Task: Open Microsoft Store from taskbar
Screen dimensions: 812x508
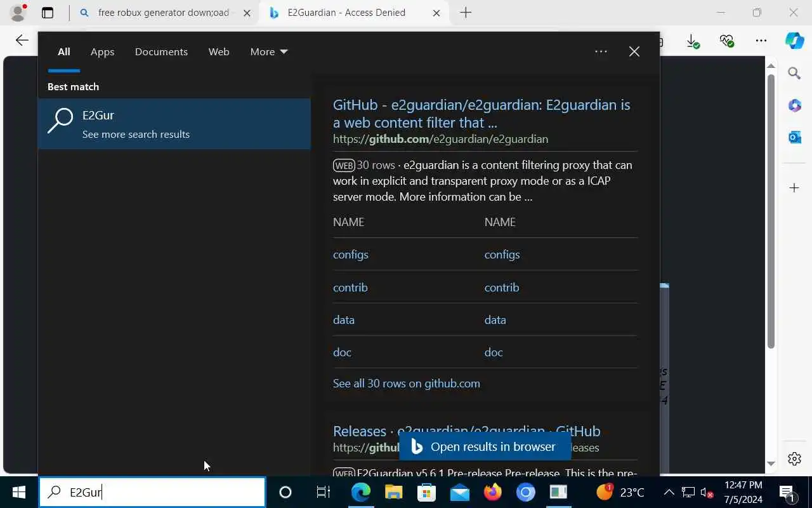Action: pos(426,492)
